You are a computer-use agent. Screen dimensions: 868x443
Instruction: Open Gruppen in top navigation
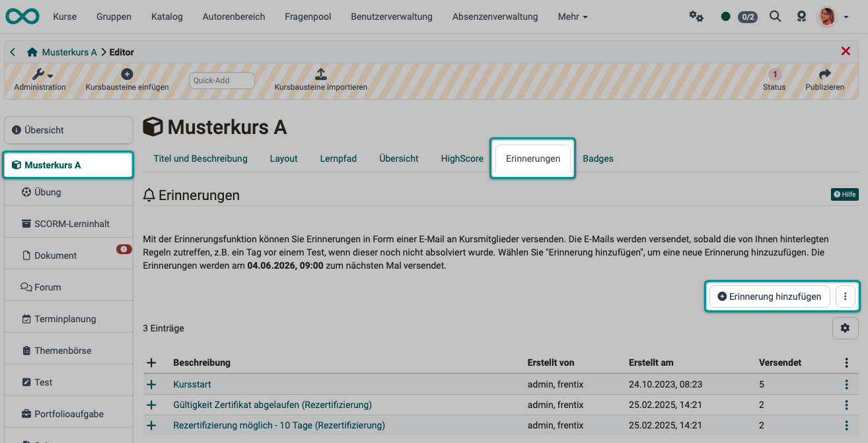[114, 17]
